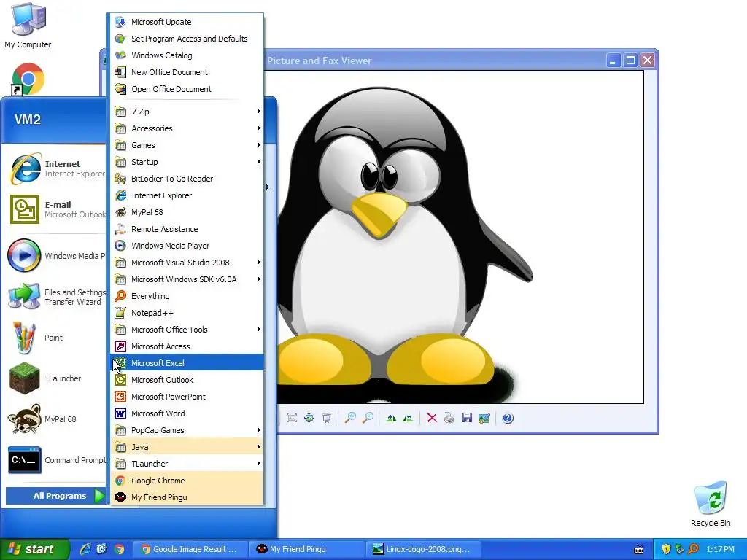Launch Paint from Start menu
747x560 pixels.
pyautogui.click(x=55, y=338)
